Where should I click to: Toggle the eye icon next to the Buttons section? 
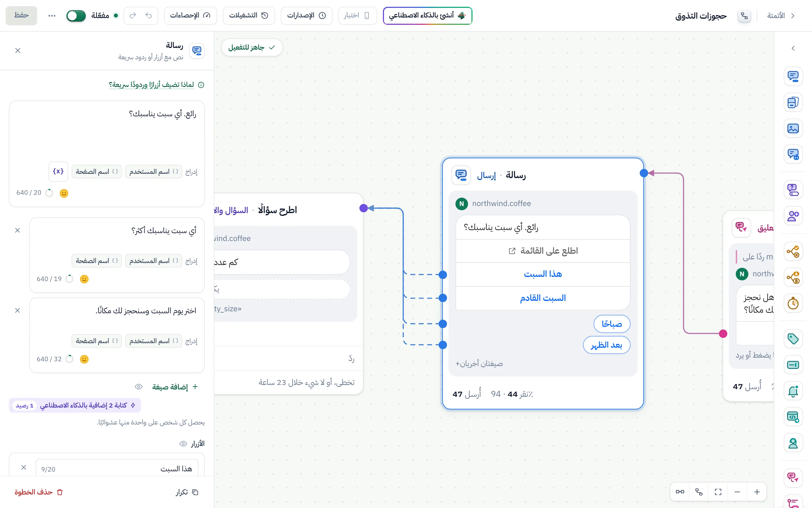click(x=183, y=444)
